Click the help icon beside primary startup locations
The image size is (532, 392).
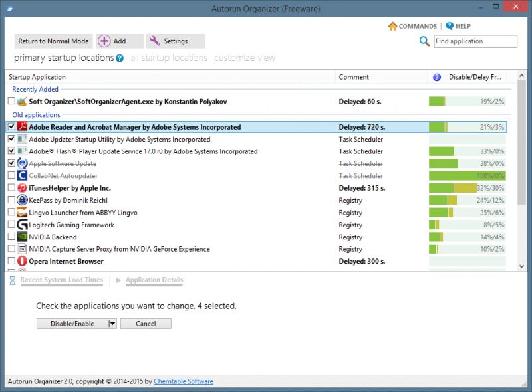pos(120,58)
